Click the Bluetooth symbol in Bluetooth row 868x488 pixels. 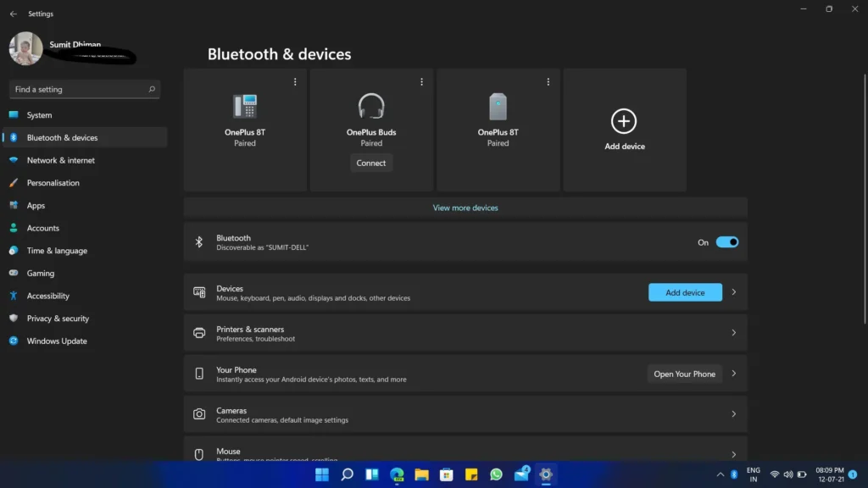(x=198, y=242)
